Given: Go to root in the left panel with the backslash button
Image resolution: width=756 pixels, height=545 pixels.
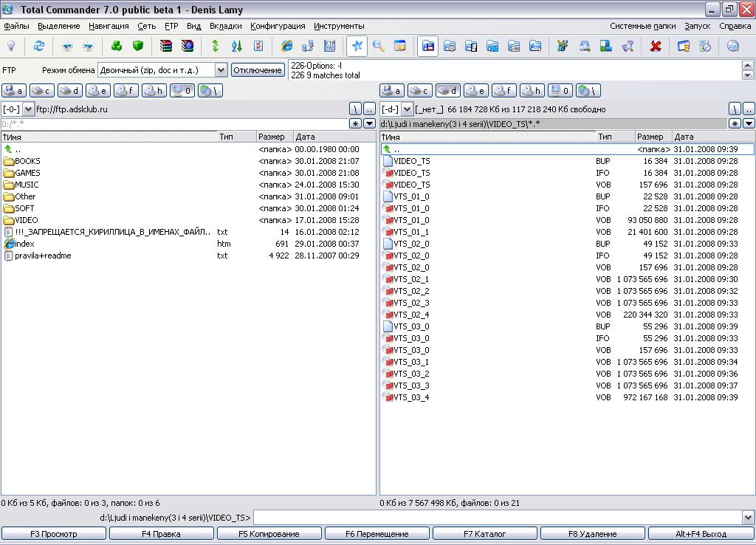Looking at the screenshot, I should [355, 109].
